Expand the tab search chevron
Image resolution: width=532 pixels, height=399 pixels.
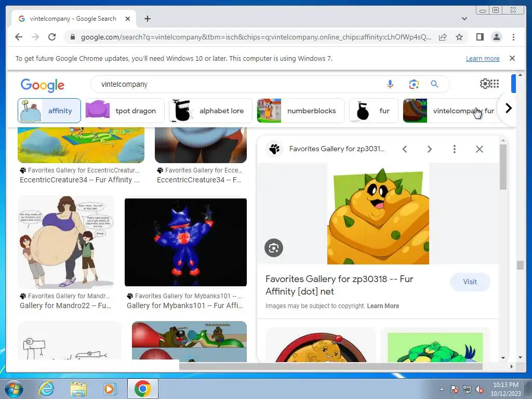pyautogui.click(x=464, y=19)
